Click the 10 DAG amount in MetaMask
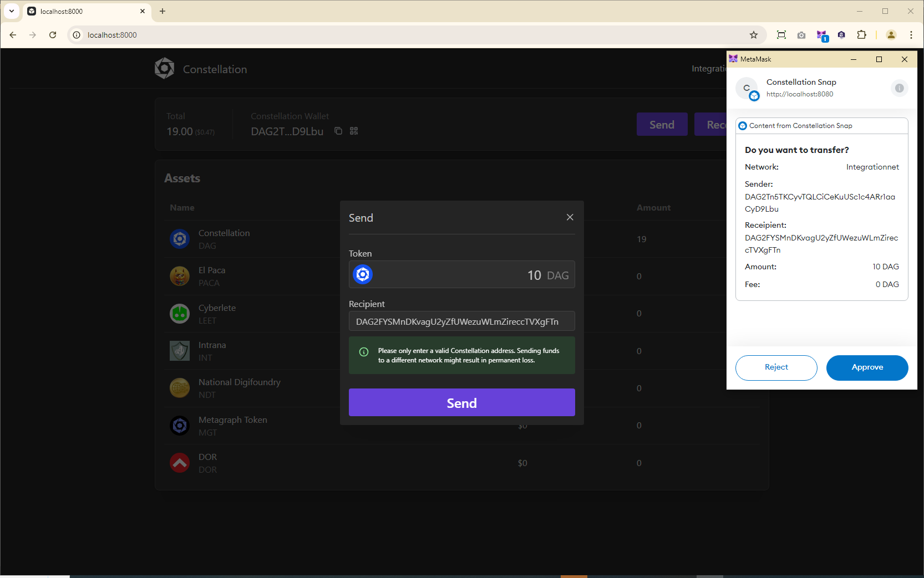Screen dimensions: 924x578 pyautogui.click(x=885, y=267)
